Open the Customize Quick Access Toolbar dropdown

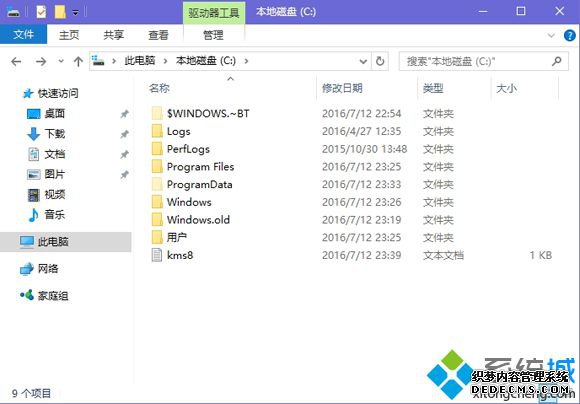(x=75, y=13)
